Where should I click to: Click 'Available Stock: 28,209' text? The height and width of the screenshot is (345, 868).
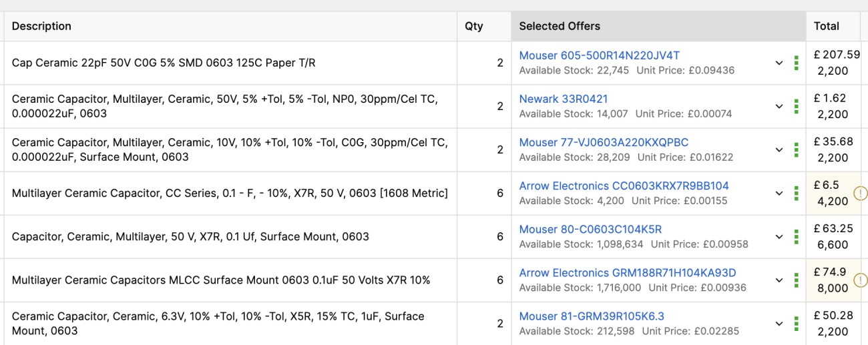(x=575, y=157)
